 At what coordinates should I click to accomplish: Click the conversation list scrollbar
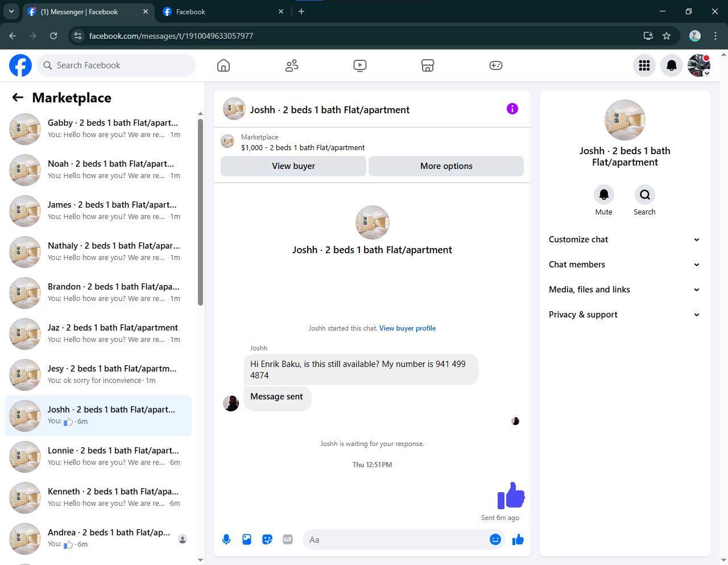coord(200,212)
